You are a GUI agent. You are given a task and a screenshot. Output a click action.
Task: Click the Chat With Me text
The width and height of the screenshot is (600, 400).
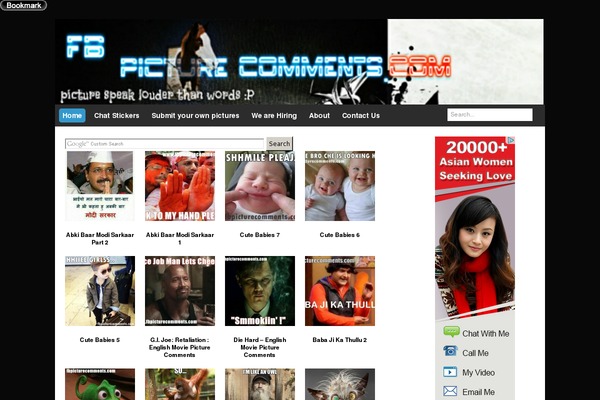(486, 334)
